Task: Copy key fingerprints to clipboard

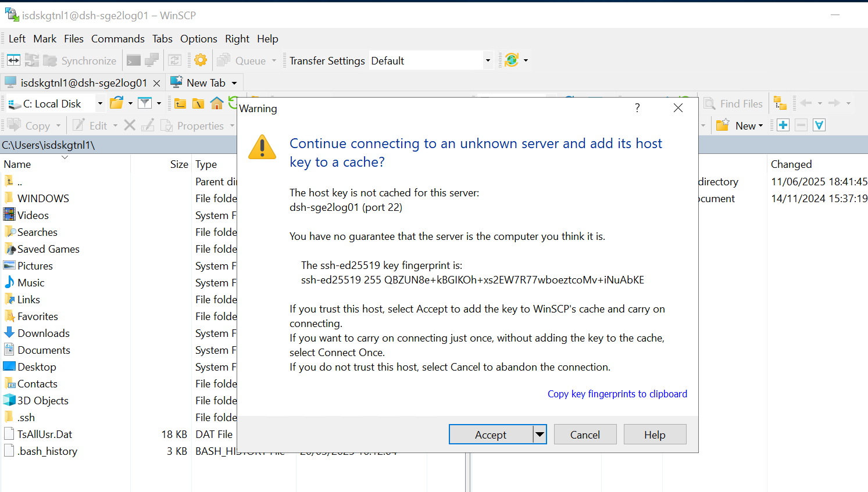Action: click(617, 394)
